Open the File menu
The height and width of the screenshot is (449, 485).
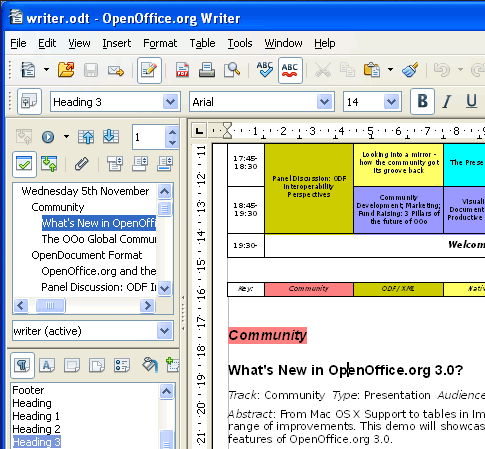[x=18, y=43]
